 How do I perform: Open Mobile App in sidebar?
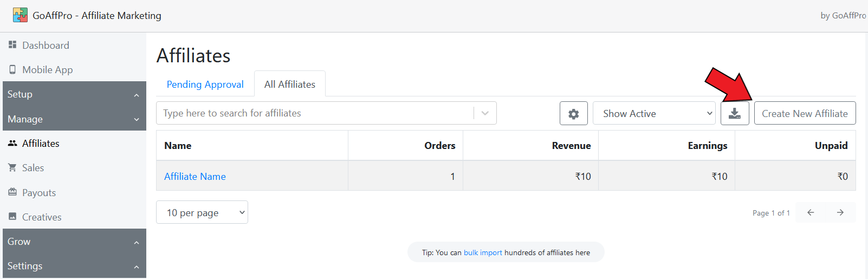coord(47,70)
